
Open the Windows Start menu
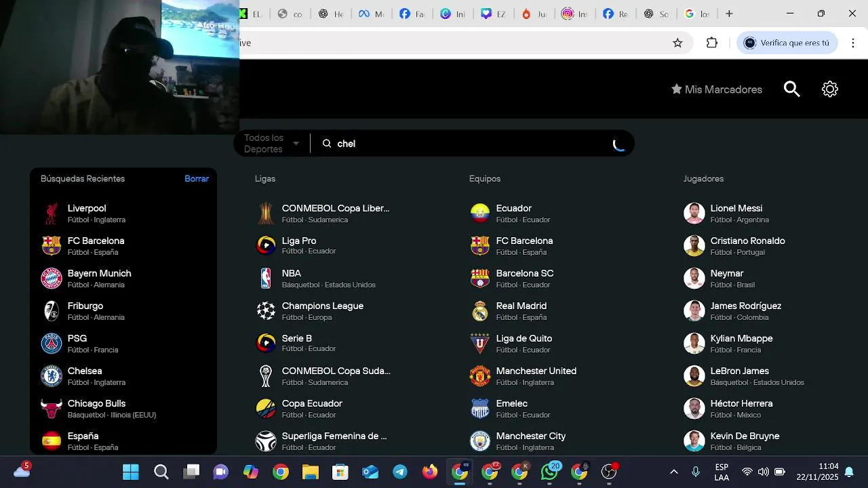tap(131, 472)
